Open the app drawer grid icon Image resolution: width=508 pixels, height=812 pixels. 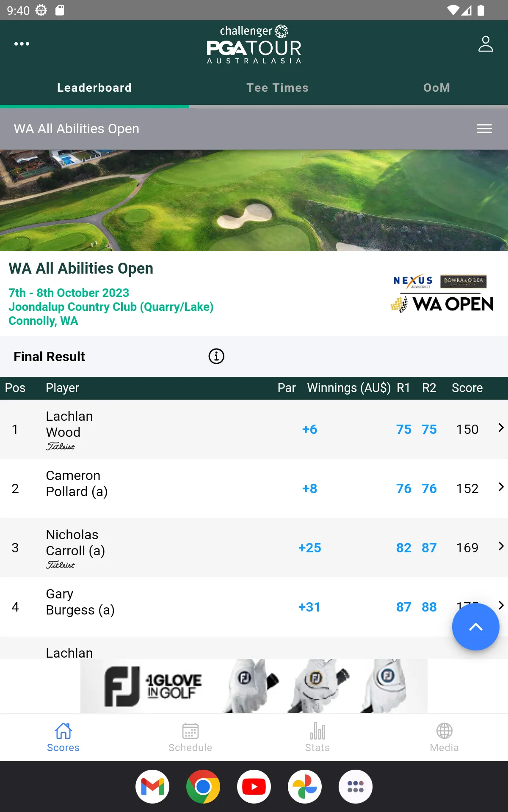[356, 787]
